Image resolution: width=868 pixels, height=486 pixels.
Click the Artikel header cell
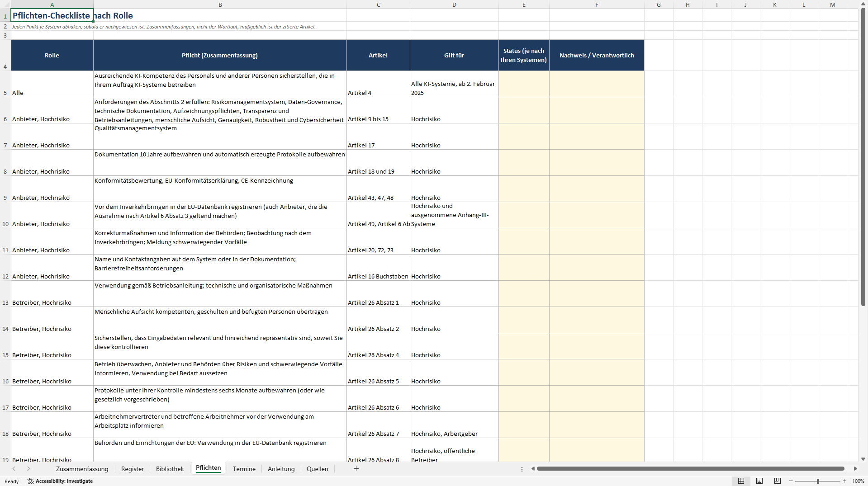click(x=378, y=55)
